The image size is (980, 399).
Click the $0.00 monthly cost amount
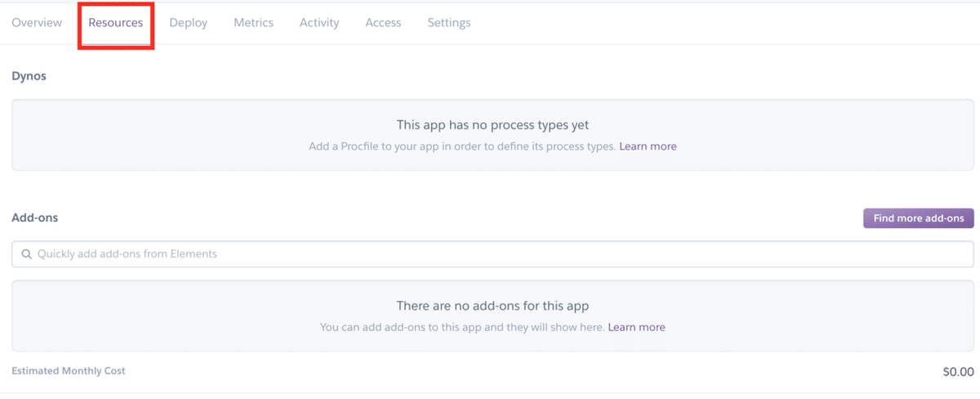(x=958, y=372)
